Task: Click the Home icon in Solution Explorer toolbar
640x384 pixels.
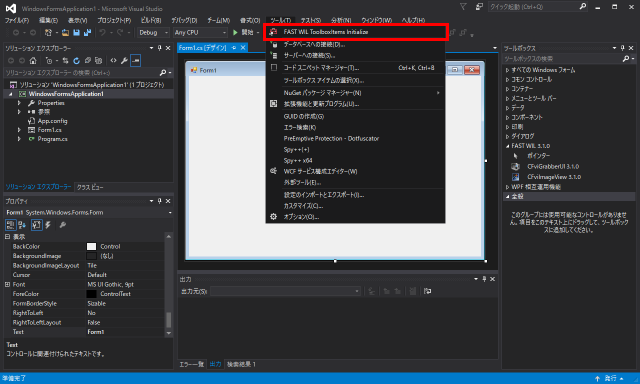Action: click(33, 60)
